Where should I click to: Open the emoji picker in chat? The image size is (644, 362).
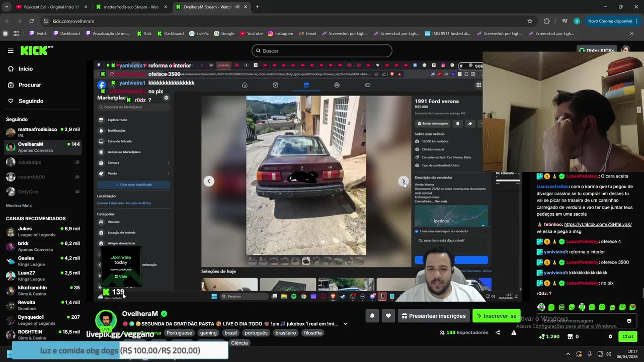(629, 321)
